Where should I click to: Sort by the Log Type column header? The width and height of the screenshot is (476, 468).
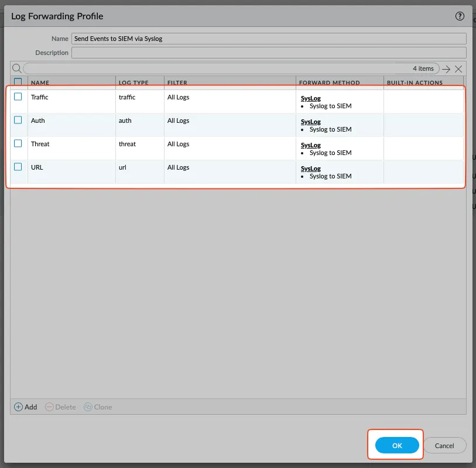(x=133, y=83)
